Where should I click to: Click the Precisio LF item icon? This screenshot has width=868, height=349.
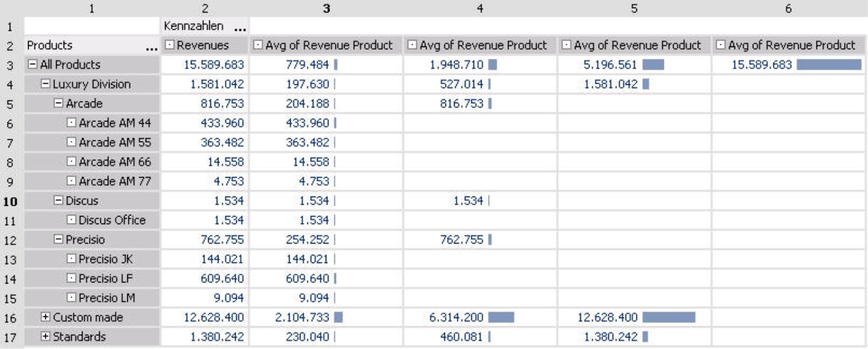click(x=72, y=278)
